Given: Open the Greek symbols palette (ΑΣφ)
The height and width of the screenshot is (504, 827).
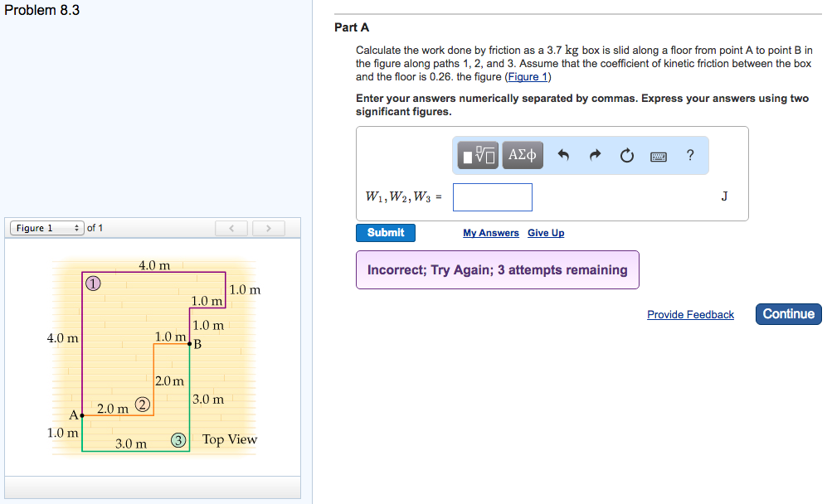Looking at the screenshot, I should click(522, 154).
